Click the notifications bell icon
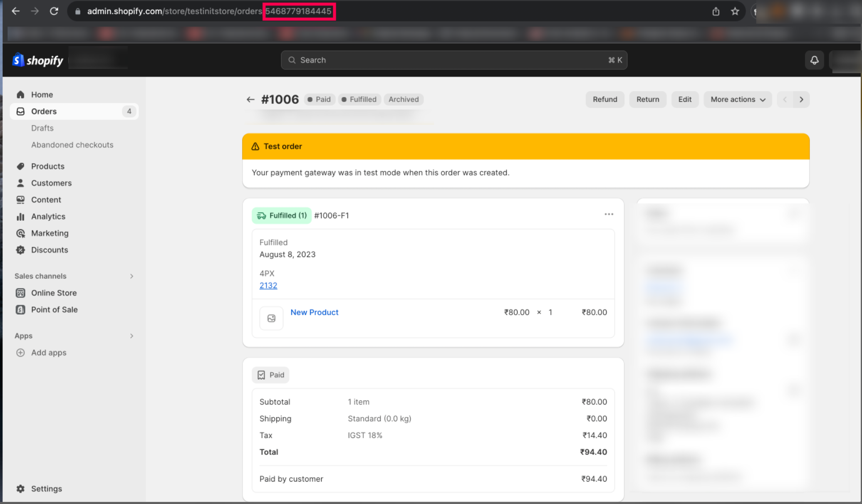The height and width of the screenshot is (504, 862). [814, 60]
